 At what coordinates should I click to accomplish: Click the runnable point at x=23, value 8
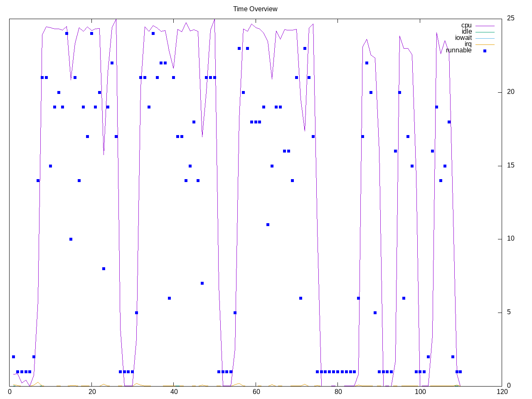[104, 268]
